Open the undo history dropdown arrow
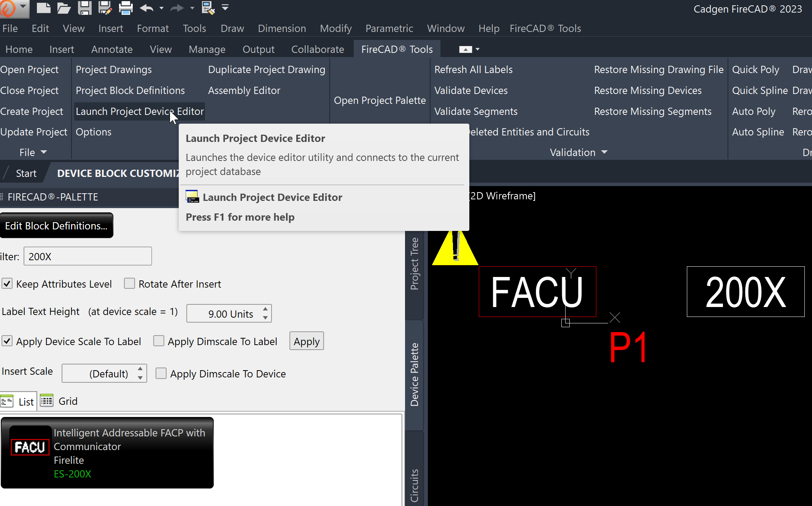812x506 pixels. pyautogui.click(x=161, y=8)
